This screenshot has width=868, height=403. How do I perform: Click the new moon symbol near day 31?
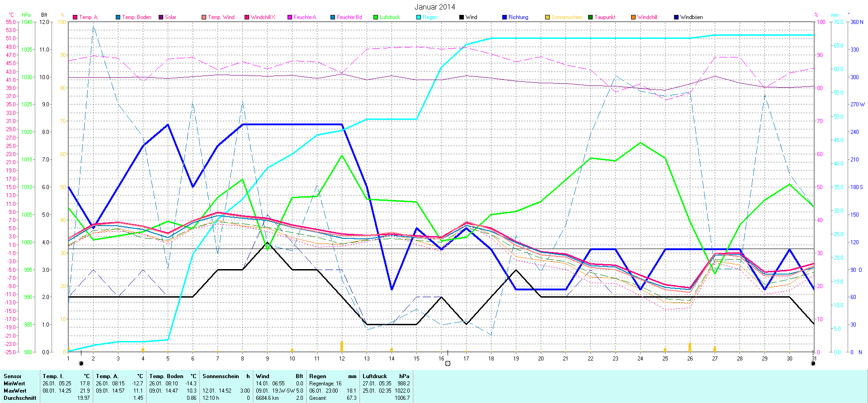pos(813,363)
